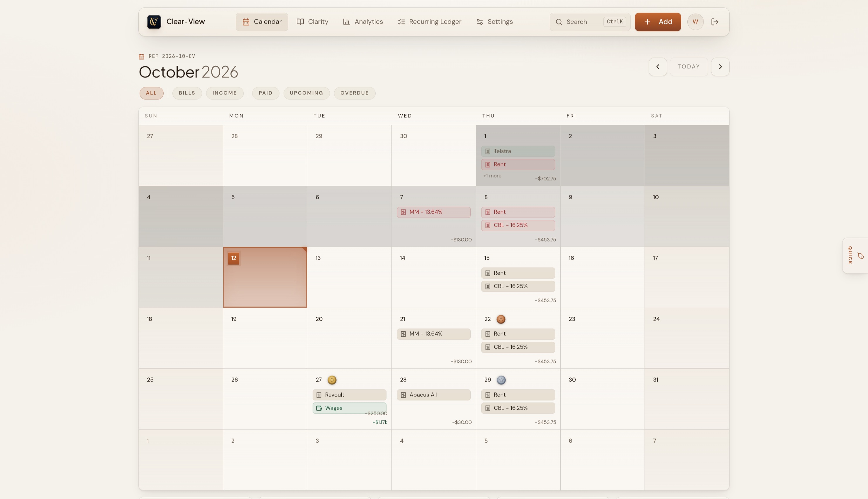Jump to TODAY

pyautogui.click(x=689, y=67)
